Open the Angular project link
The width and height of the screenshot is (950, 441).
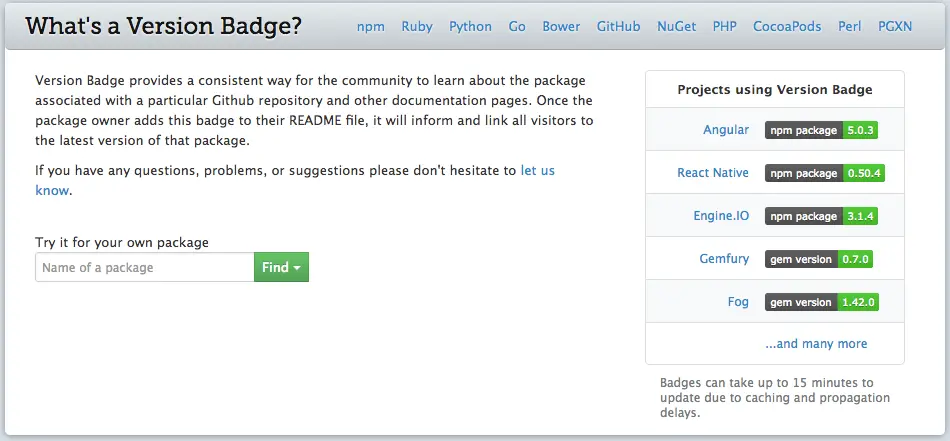(x=726, y=130)
